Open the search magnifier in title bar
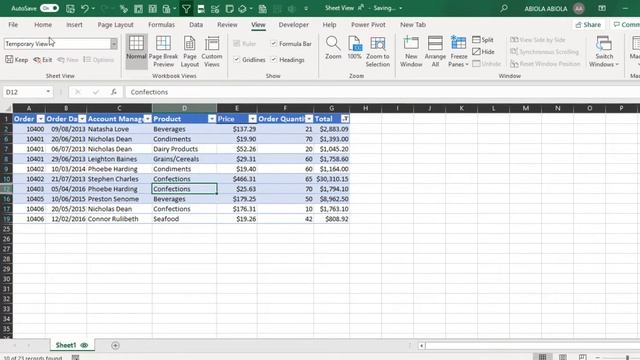 click(504, 8)
